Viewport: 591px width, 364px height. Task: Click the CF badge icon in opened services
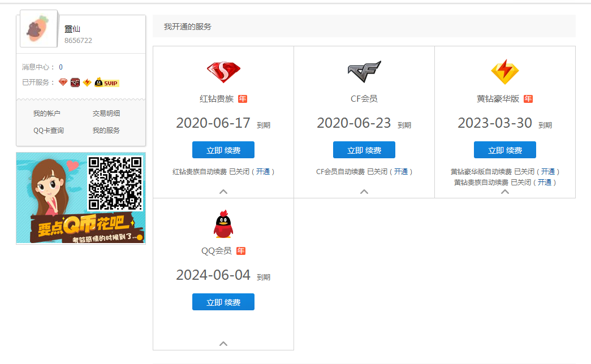[75, 83]
